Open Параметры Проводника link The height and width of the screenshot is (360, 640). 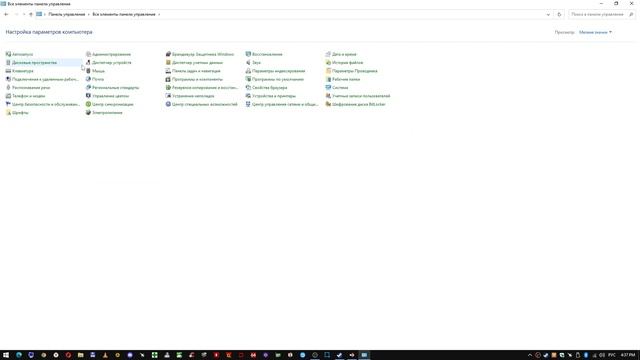355,71
